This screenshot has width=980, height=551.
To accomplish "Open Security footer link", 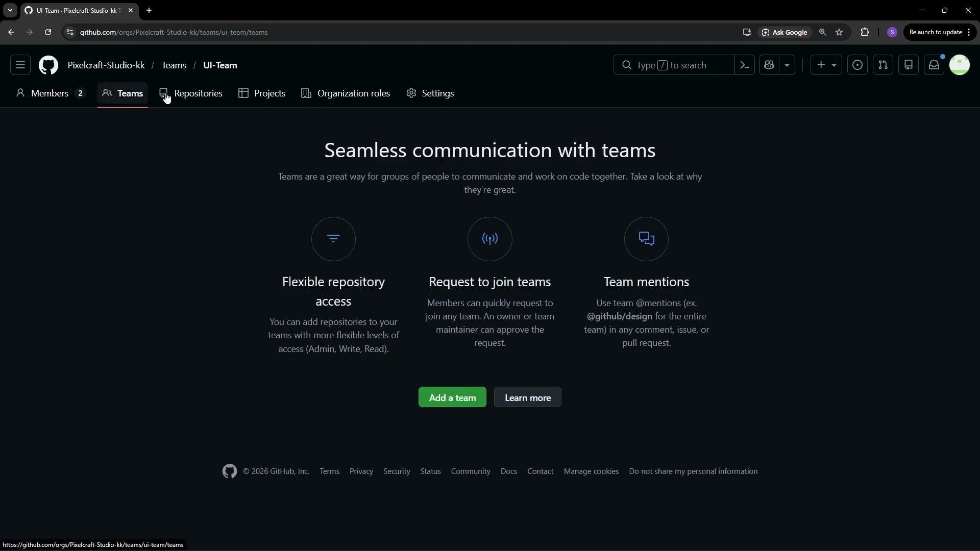I will (x=397, y=471).
